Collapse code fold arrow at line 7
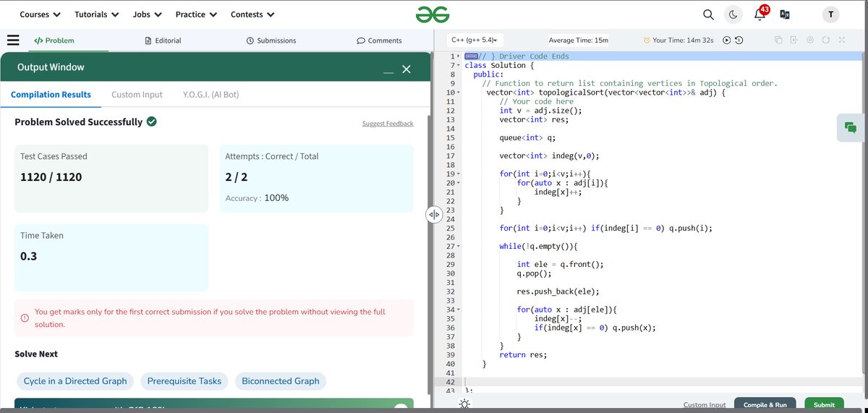This screenshot has height=413, width=868. (459, 65)
